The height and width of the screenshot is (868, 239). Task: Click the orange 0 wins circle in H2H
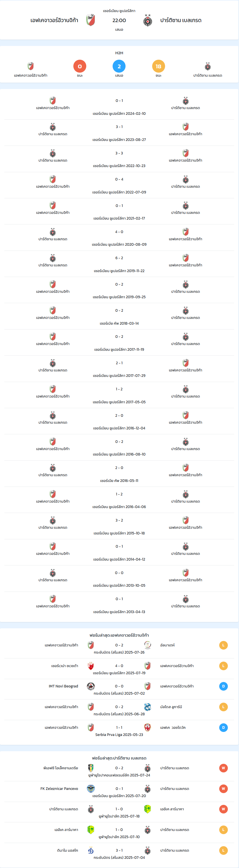click(x=80, y=66)
